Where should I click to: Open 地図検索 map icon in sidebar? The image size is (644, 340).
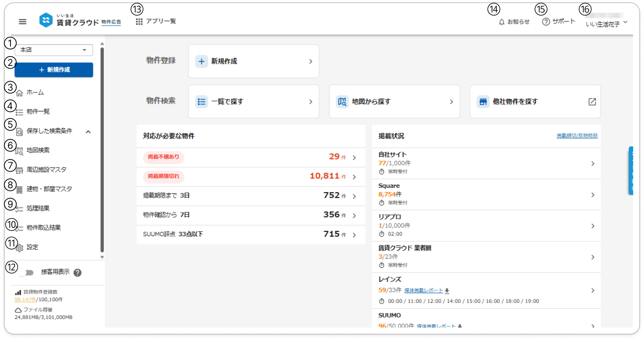click(x=19, y=151)
